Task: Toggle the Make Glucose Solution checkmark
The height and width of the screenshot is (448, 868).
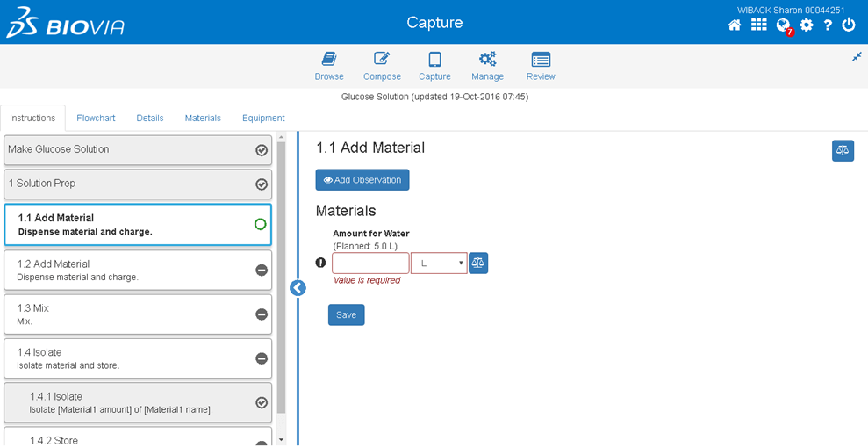Action: (x=262, y=150)
